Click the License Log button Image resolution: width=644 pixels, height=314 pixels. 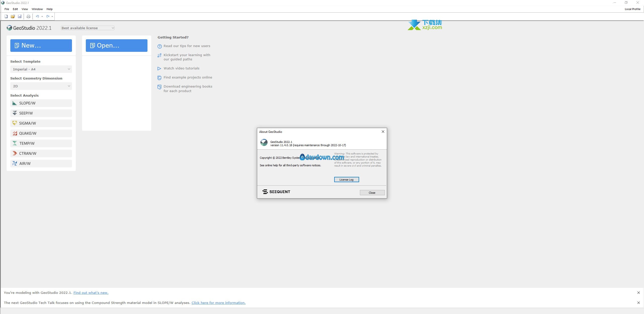click(x=346, y=180)
